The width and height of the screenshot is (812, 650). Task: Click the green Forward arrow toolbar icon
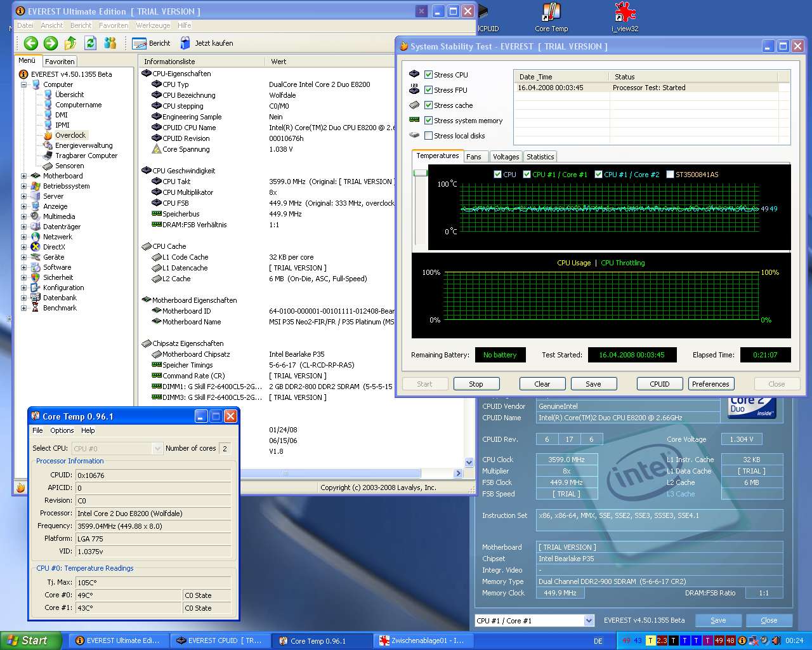(x=51, y=43)
